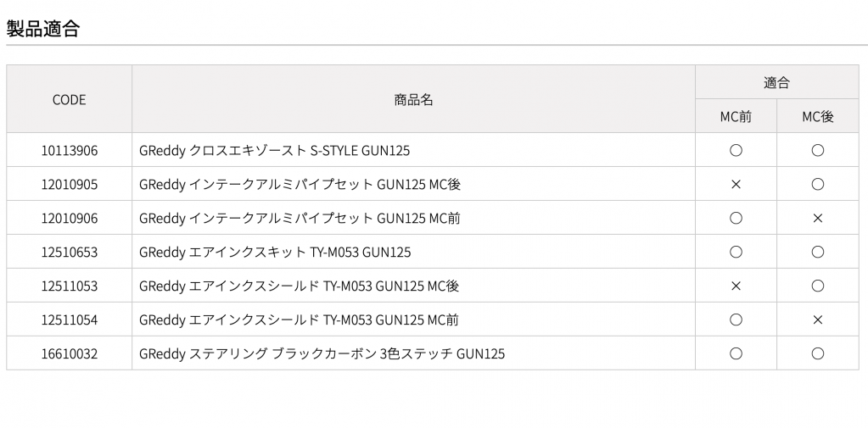Click cross mark under MC前 for code 12511053
This screenshot has height=428, width=868.
[x=736, y=286]
